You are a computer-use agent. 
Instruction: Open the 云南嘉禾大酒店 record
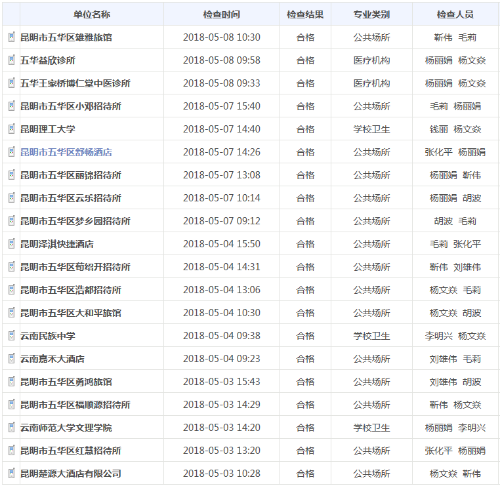(x=52, y=359)
